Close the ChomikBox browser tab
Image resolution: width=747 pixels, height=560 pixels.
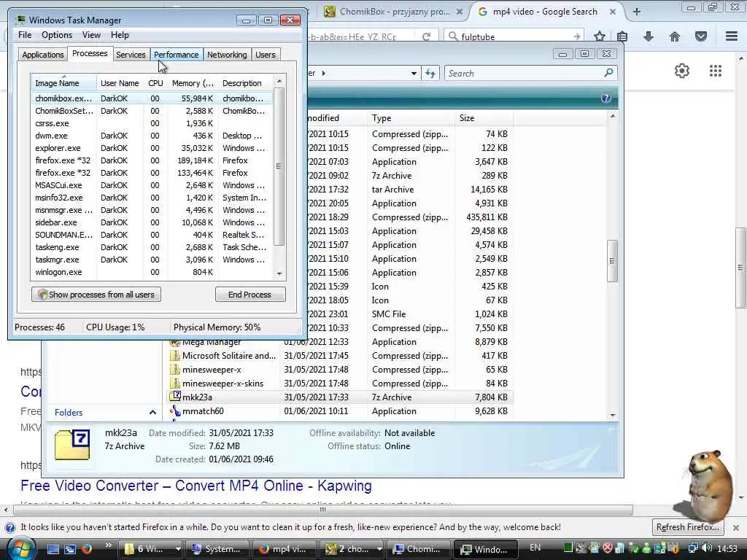click(x=460, y=12)
